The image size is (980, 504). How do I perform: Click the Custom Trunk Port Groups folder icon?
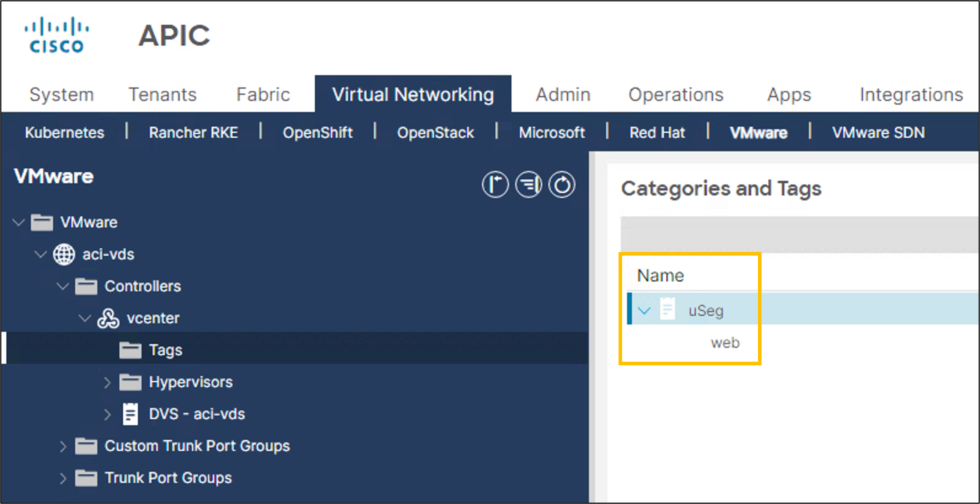point(86,446)
